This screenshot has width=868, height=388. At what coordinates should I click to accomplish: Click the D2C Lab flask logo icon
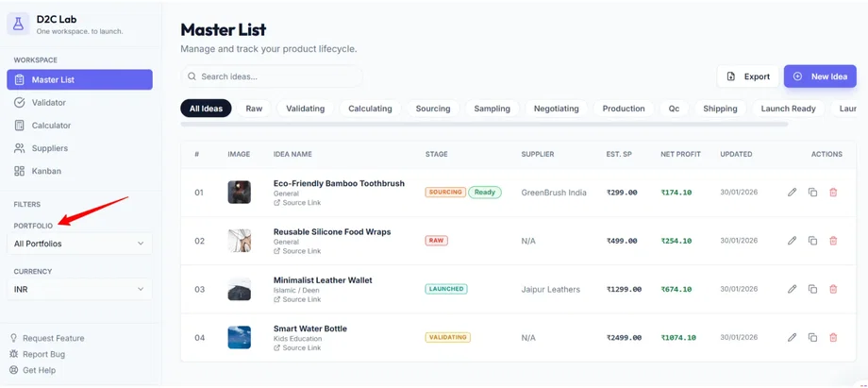point(19,24)
